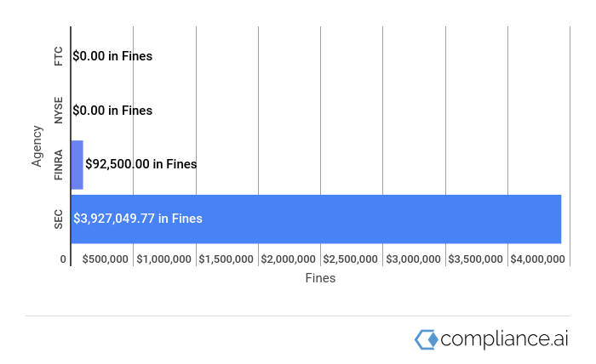Click the $2,000,000 axis tick label
Screen dimensions: 596x364
288,259
